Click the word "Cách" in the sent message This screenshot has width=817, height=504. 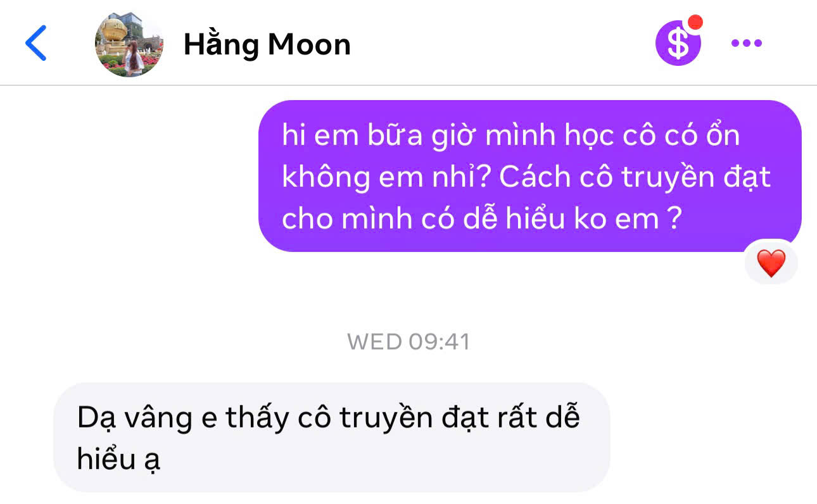[535, 177]
